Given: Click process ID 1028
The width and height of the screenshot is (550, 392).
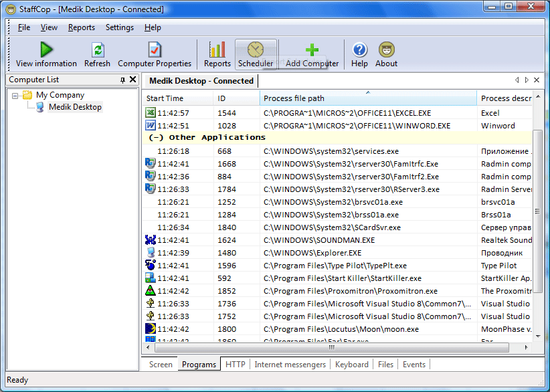Looking at the screenshot, I should point(227,126).
